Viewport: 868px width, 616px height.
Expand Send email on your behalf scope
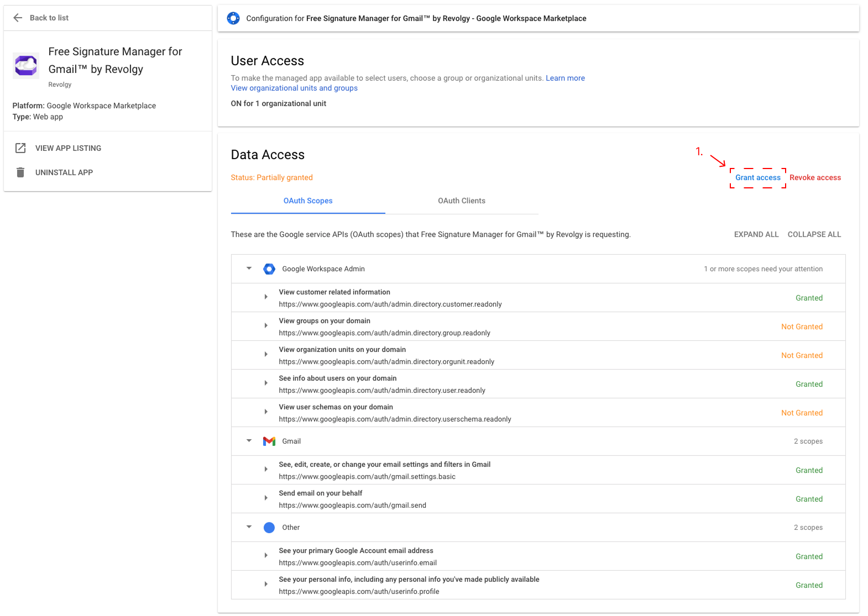266,498
